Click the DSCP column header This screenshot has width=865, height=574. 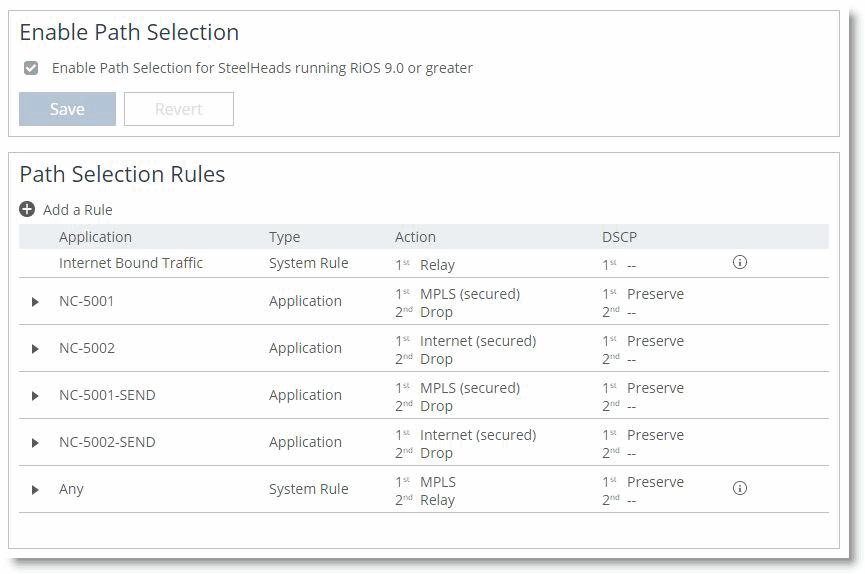click(619, 237)
